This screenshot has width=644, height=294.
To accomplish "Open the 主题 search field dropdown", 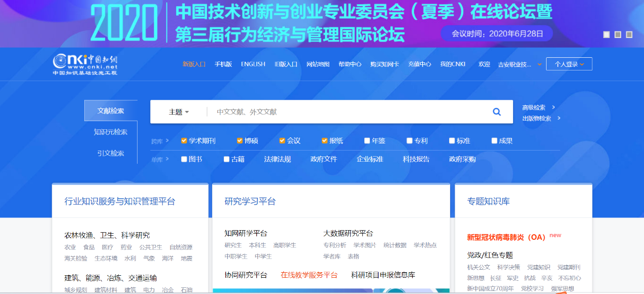I will (x=179, y=112).
